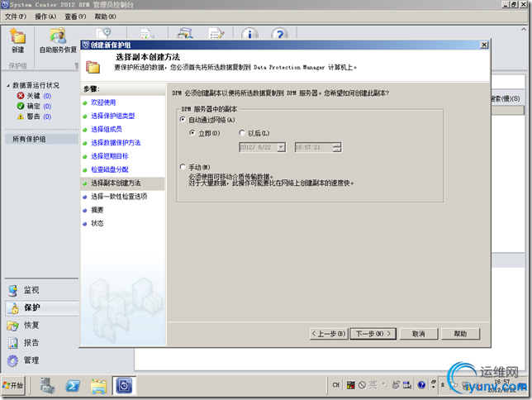Click the 警告 (0) count link

(47, 117)
